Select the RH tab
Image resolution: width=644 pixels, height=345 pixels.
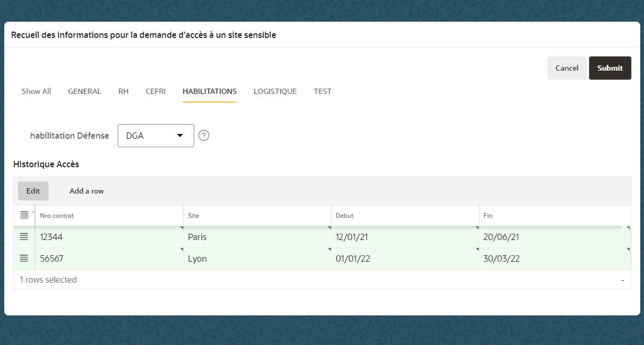pyautogui.click(x=124, y=91)
